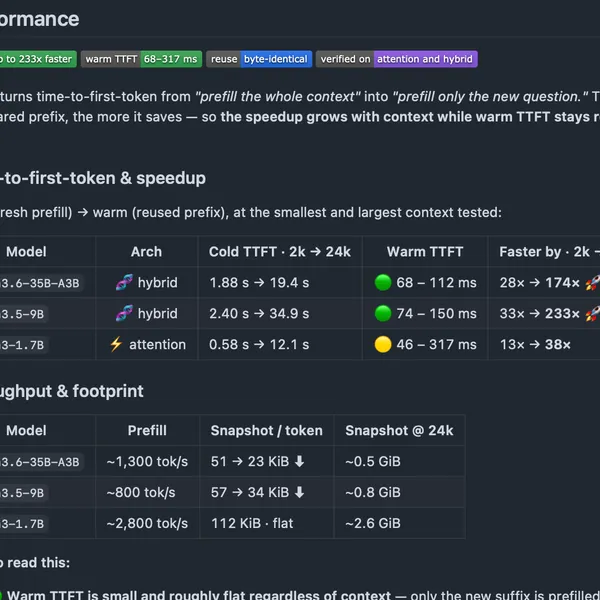600x600 pixels.
Task: Click the 'verified on attention and hybrid' badge
Action: [x=396, y=59]
